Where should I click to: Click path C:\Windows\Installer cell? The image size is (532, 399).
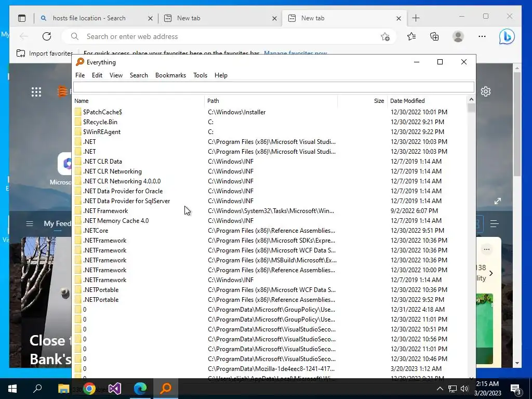(237, 112)
